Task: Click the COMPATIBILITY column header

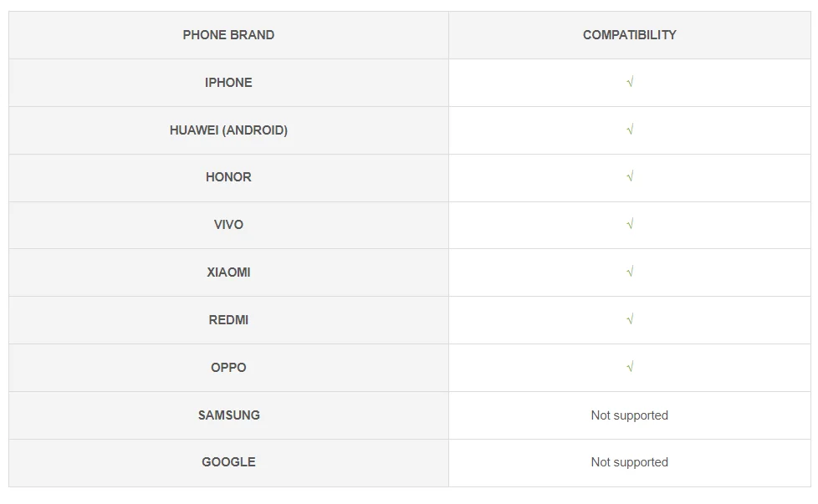Action: pos(630,35)
